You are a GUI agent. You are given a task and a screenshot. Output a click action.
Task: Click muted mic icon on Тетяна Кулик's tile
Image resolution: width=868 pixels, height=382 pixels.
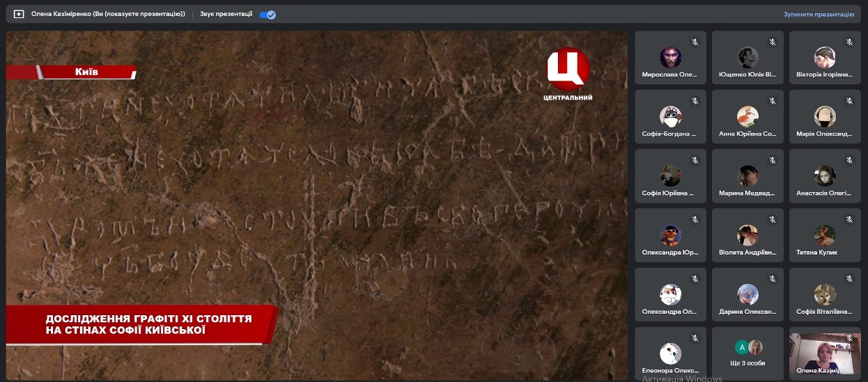pos(849,220)
